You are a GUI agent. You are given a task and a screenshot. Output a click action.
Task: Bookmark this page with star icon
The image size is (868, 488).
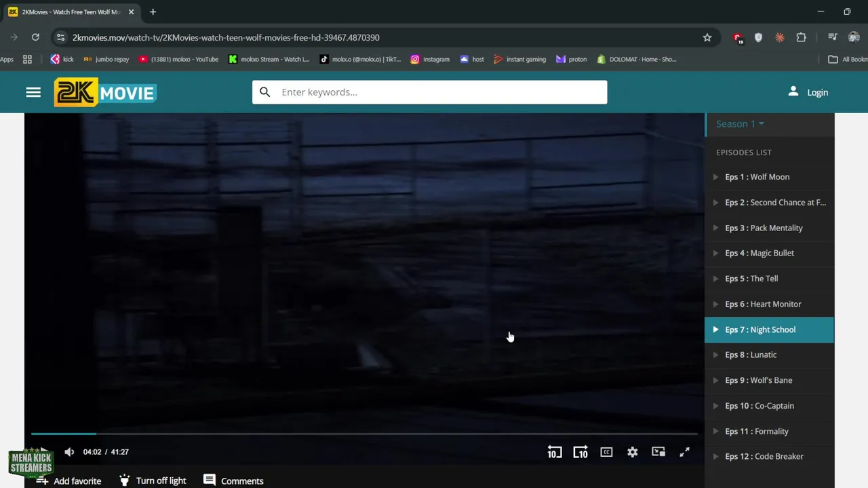707,37
